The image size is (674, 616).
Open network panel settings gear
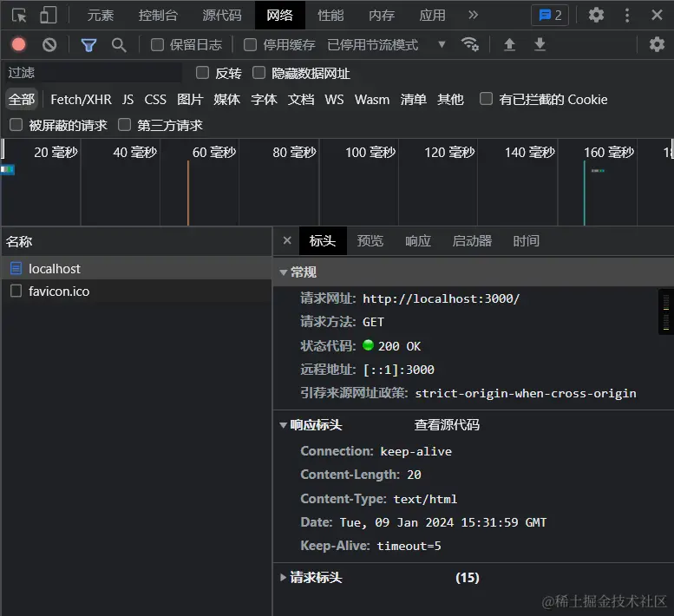[657, 45]
